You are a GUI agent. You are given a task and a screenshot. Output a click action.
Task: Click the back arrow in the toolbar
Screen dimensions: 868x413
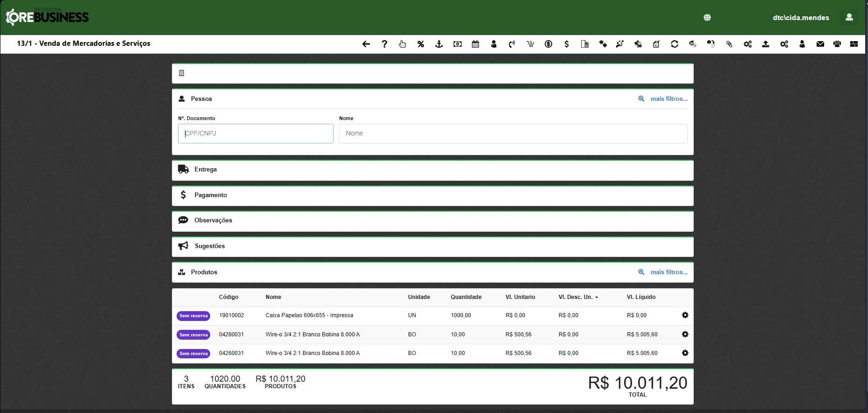[x=366, y=44]
